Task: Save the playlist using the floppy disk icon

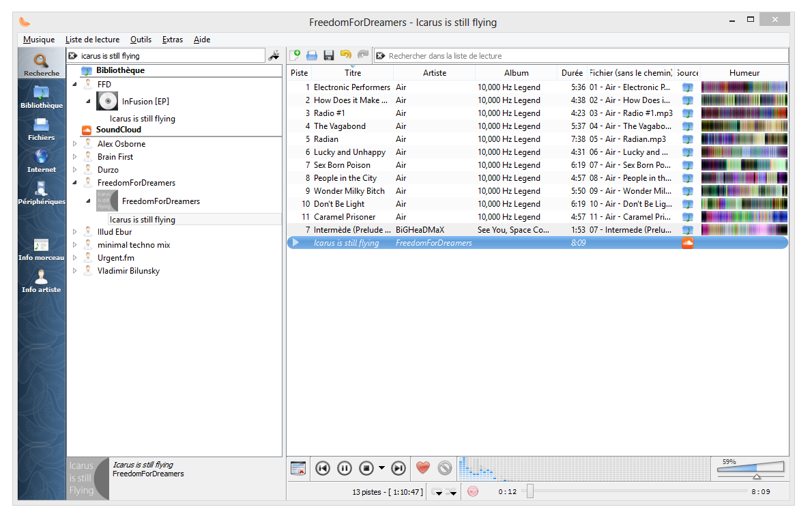Action: [x=329, y=55]
